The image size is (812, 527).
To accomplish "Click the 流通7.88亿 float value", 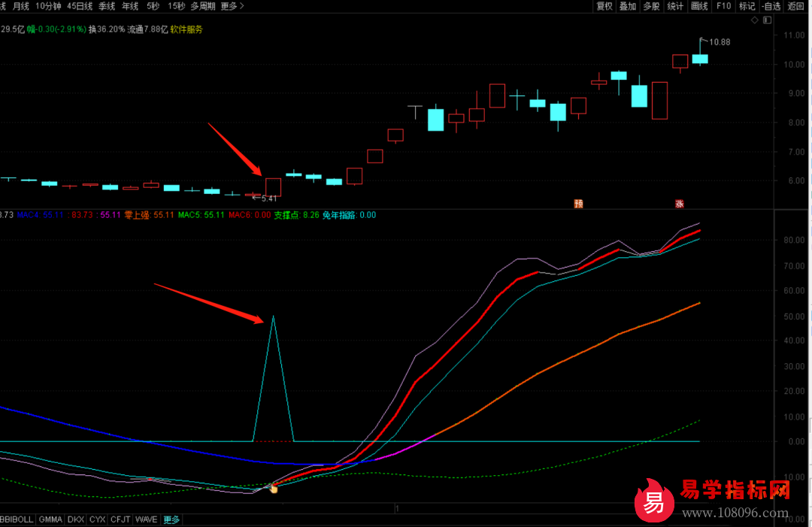I will [147, 29].
